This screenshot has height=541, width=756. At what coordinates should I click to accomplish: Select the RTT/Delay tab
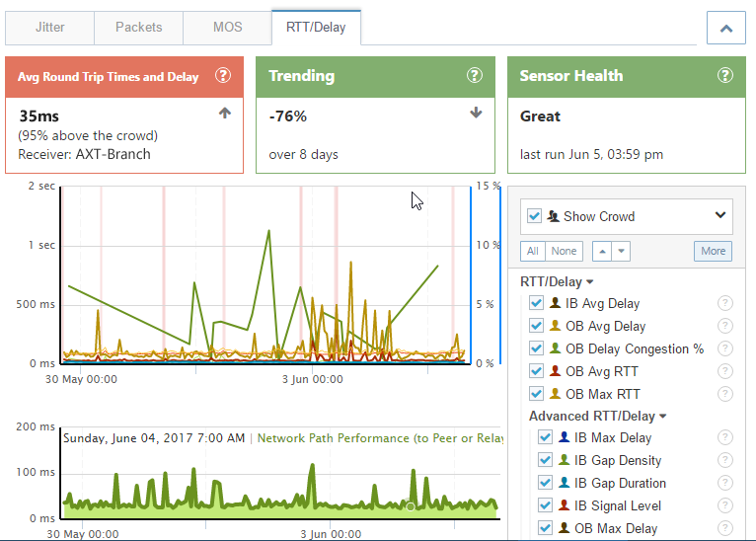pos(316,28)
